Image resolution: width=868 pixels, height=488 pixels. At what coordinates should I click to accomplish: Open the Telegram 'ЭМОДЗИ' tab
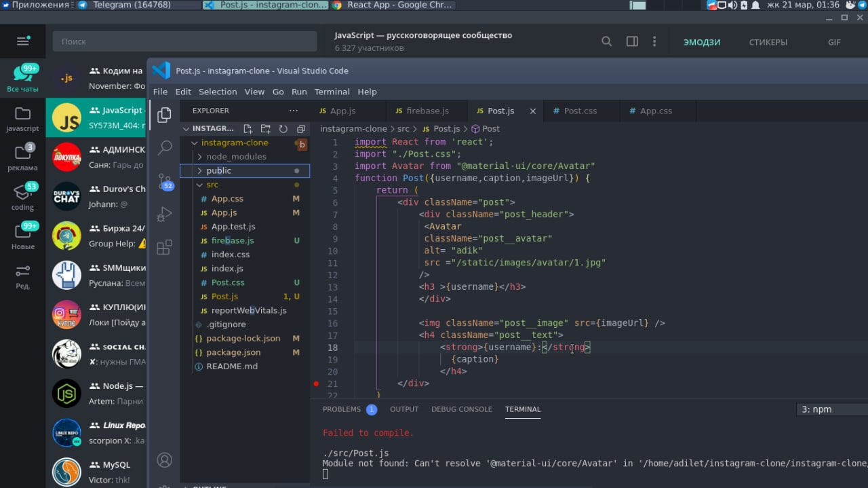click(702, 42)
